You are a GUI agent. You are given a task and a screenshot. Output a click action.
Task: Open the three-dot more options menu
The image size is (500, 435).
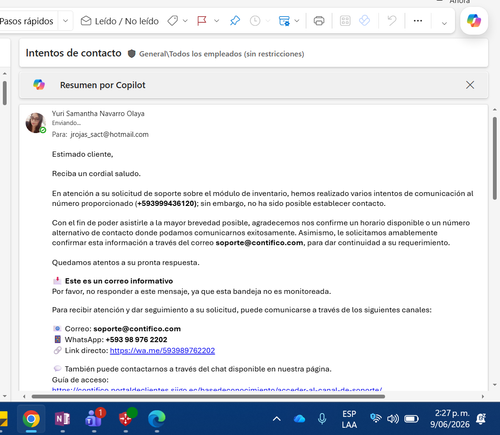coord(418,21)
